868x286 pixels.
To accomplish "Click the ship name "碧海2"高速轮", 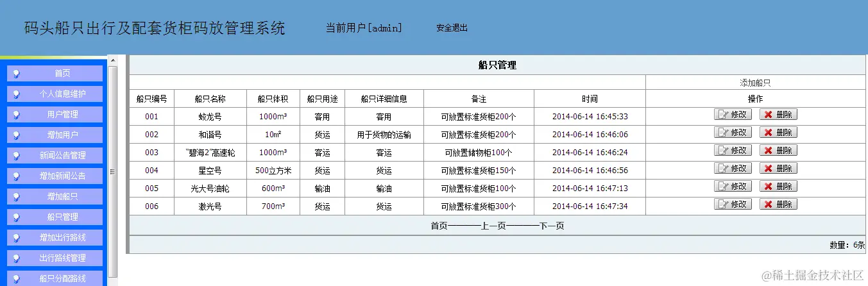I will (210, 153).
